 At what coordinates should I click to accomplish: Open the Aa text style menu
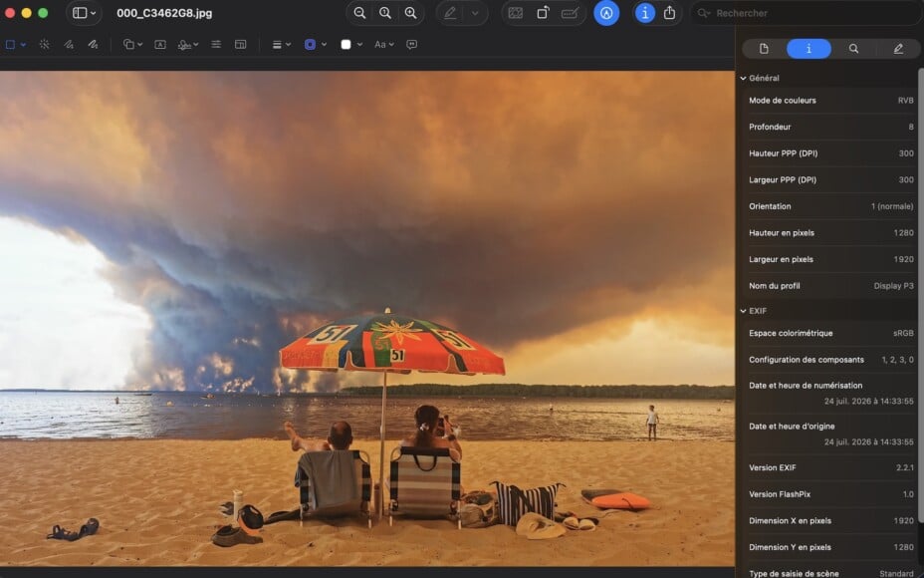coord(384,44)
